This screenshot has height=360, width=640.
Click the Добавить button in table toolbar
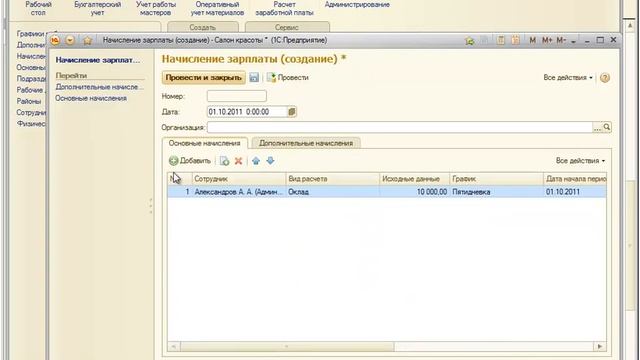tap(190, 161)
